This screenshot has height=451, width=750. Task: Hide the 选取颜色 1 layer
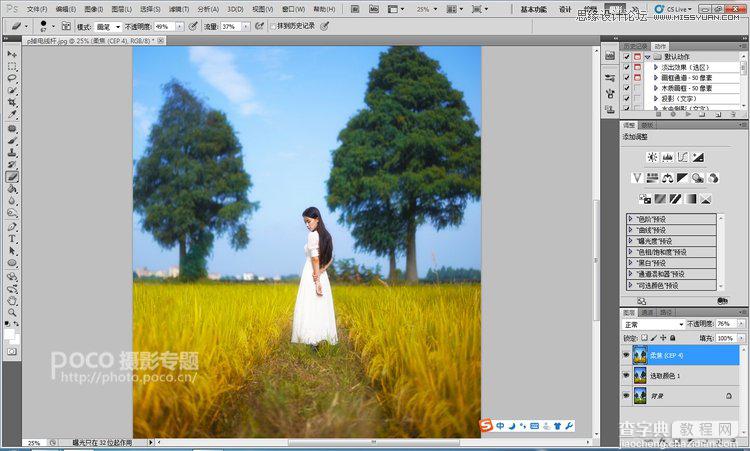pyautogui.click(x=626, y=375)
